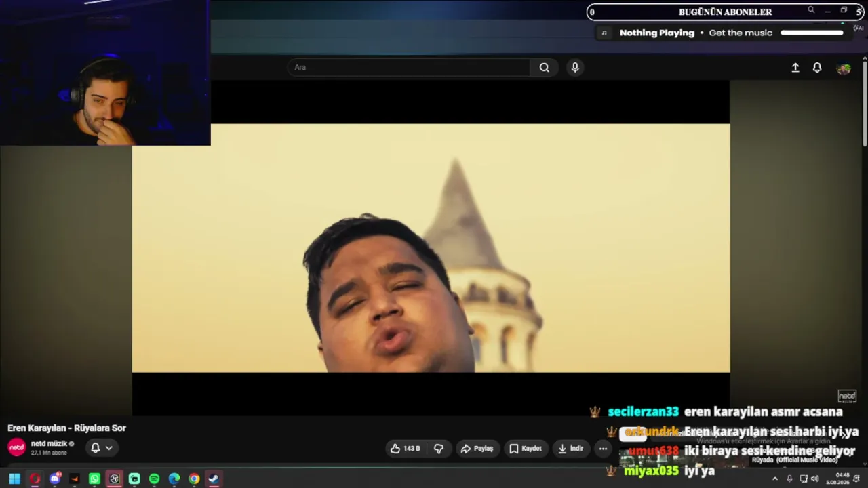
Task: Click chat username secilerzan33
Action: click(643, 411)
